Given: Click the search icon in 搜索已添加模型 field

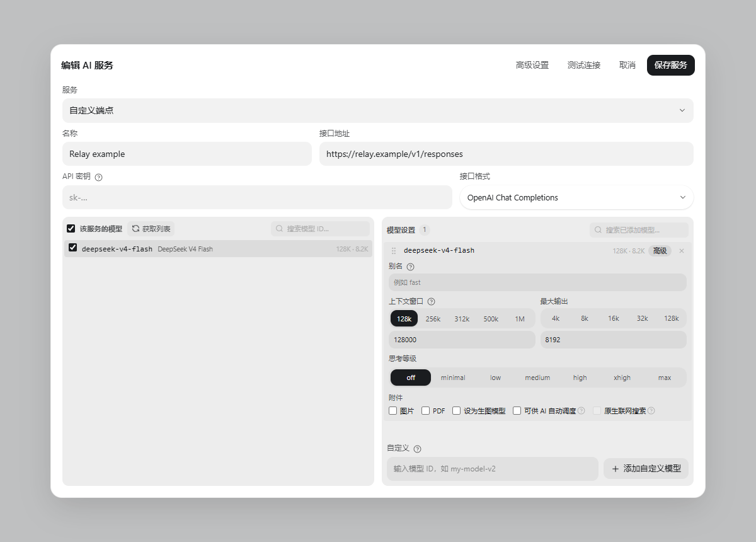Looking at the screenshot, I should tap(598, 230).
